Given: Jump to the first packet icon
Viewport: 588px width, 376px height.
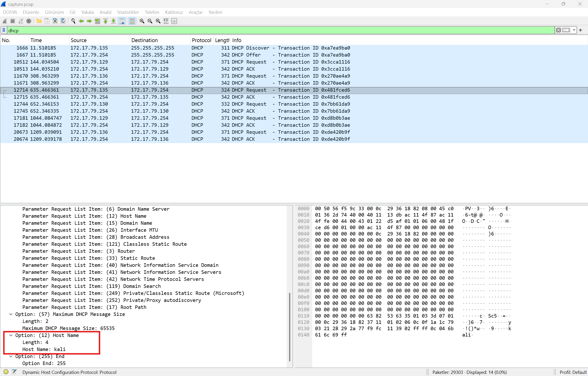Looking at the screenshot, I should coord(106,21).
